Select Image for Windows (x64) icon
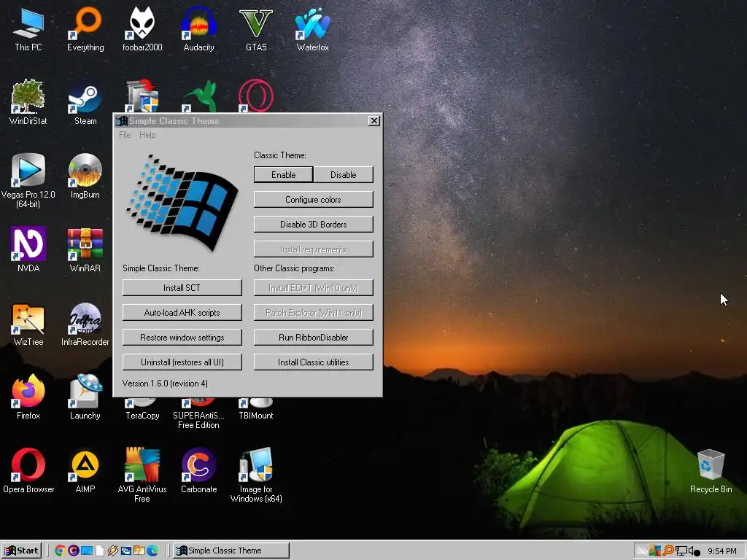 (256, 475)
